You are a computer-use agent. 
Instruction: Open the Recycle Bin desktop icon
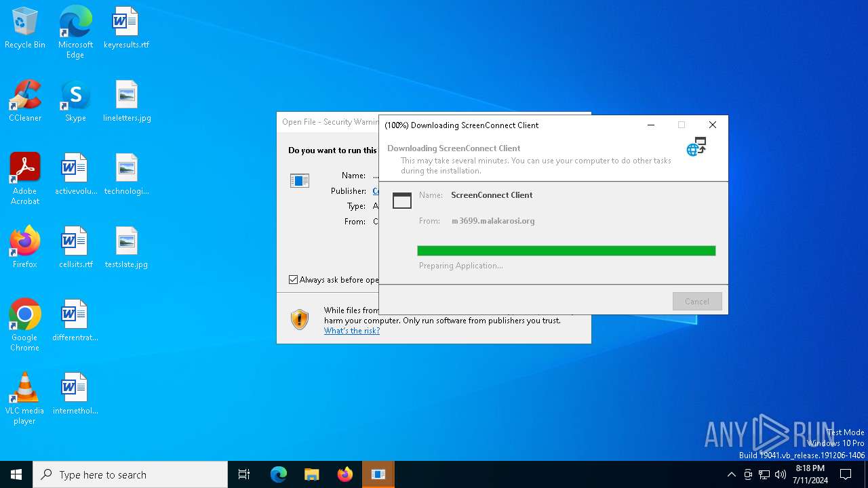25,28
